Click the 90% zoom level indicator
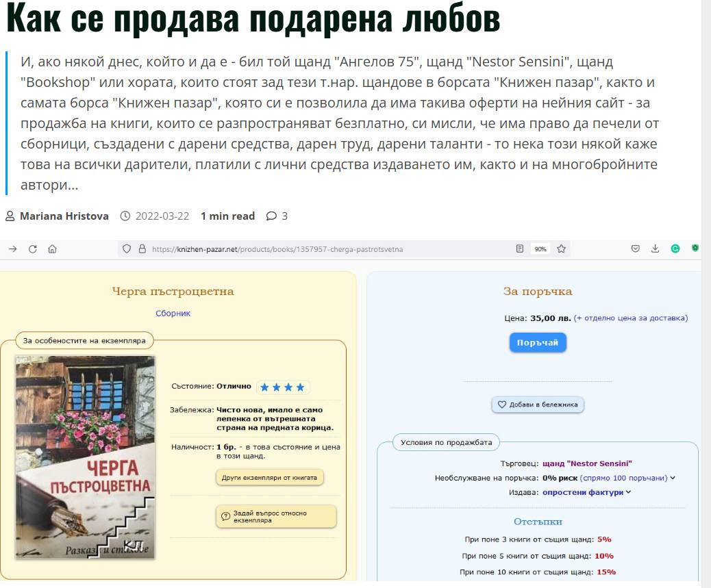Image resolution: width=711 pixels, height=588 pixels. [540, 249]
